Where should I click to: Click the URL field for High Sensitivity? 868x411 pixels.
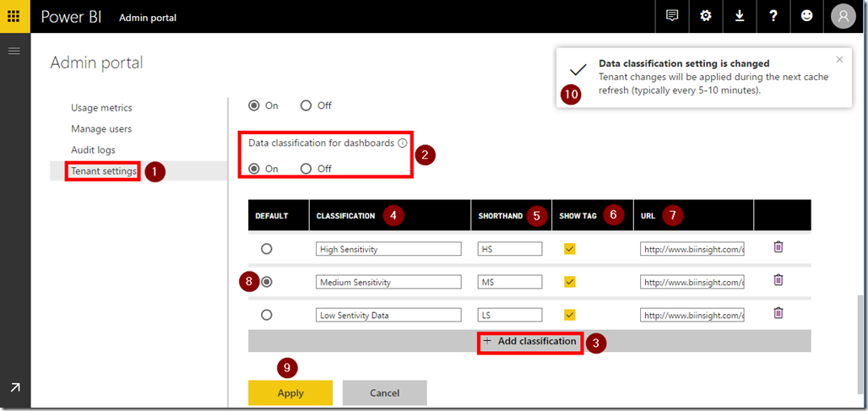click(x=692, y=249)
